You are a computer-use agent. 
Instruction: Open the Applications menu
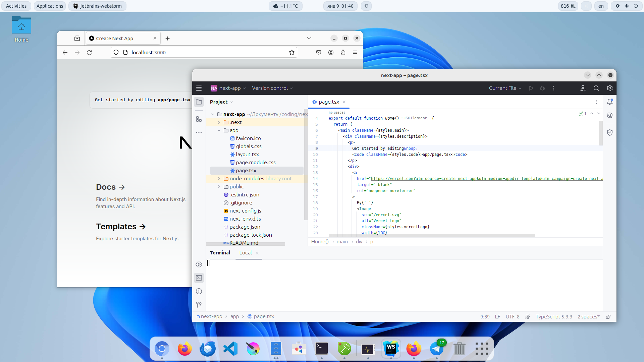coord(50,6)
